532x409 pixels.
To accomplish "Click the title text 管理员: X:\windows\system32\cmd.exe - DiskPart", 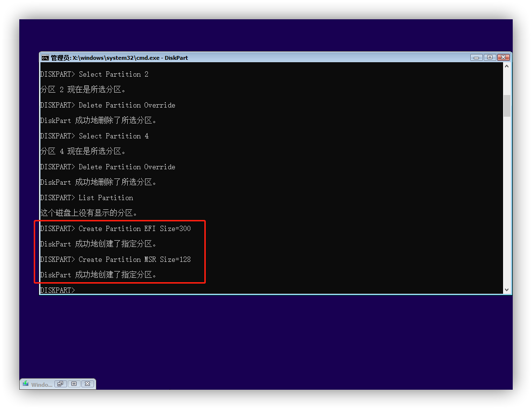I will point(120,58).
